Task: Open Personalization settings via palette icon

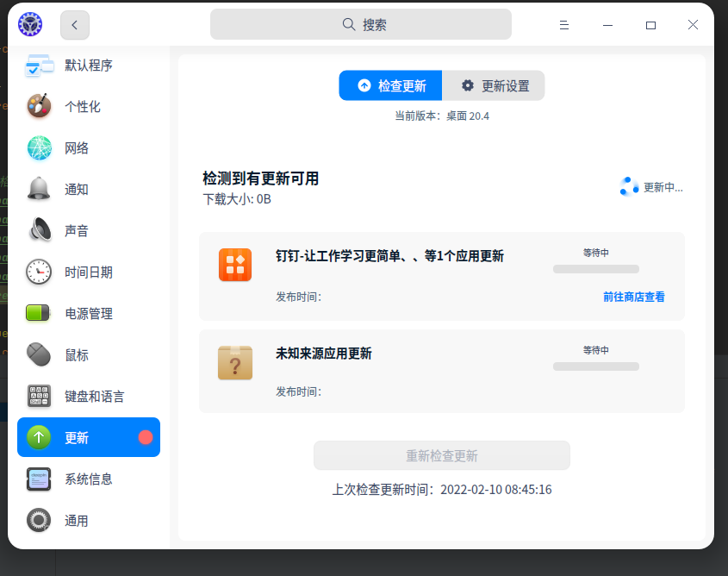Action: (x=38, y=106)
